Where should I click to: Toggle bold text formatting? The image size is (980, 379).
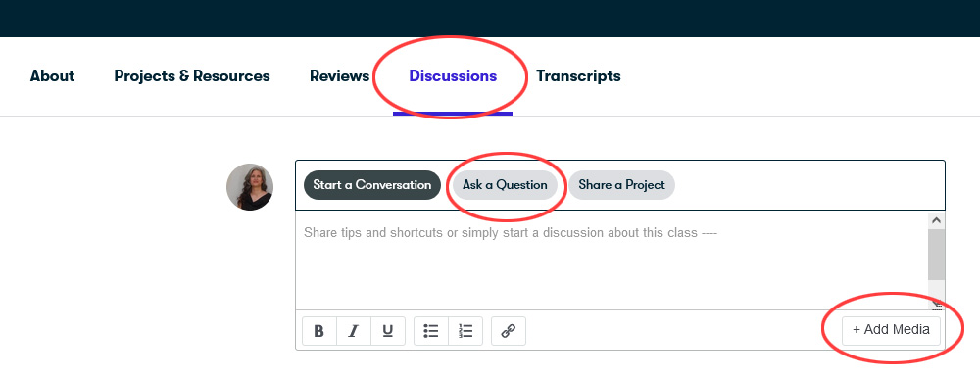[x=319, y=331]
